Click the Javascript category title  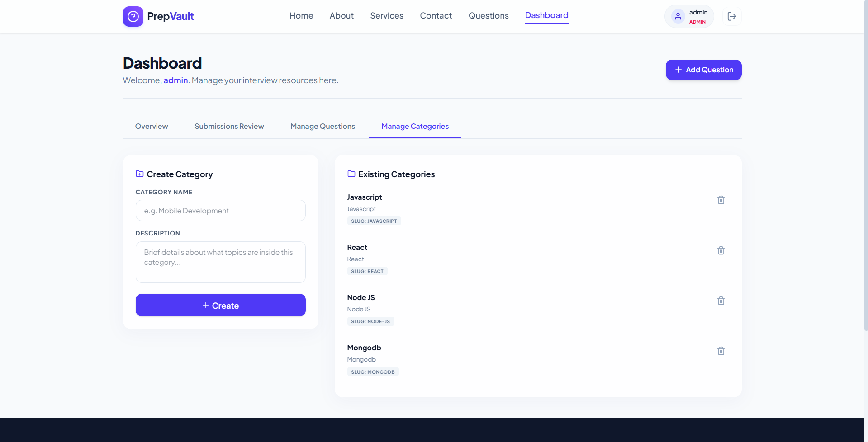pos(365,197)
